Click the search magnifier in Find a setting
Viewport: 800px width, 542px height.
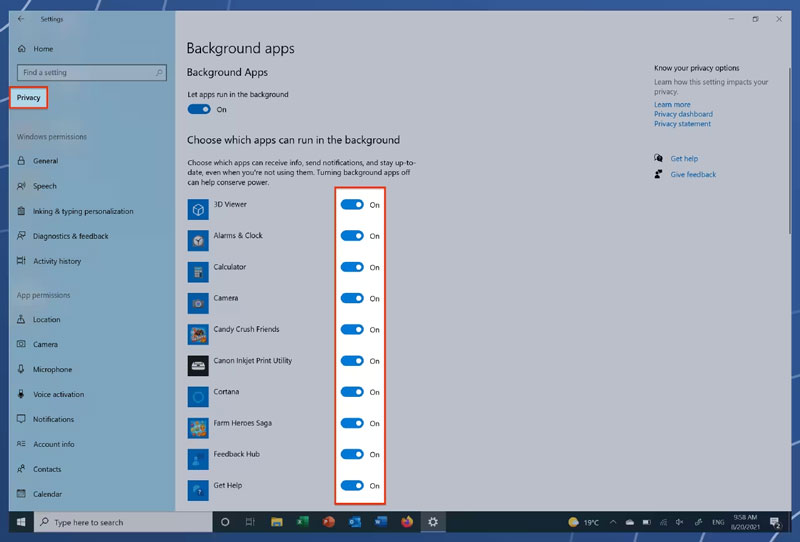pos(159,72)
